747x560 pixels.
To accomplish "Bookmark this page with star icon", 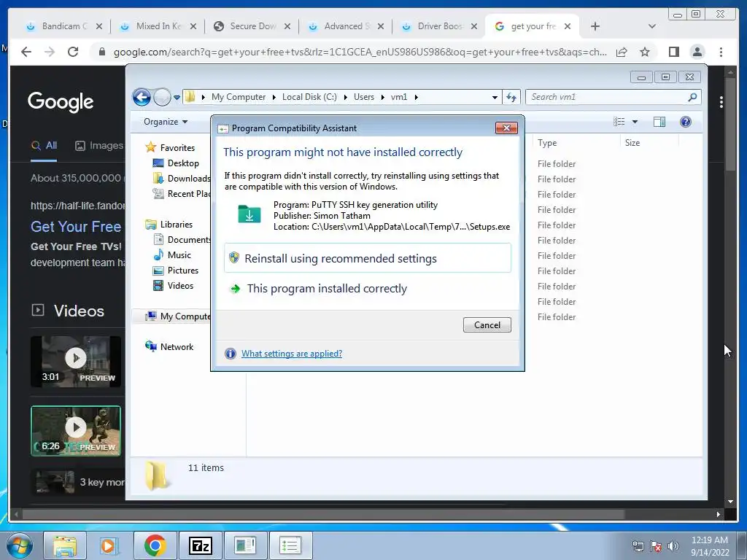I will click(x=645, y=52).
